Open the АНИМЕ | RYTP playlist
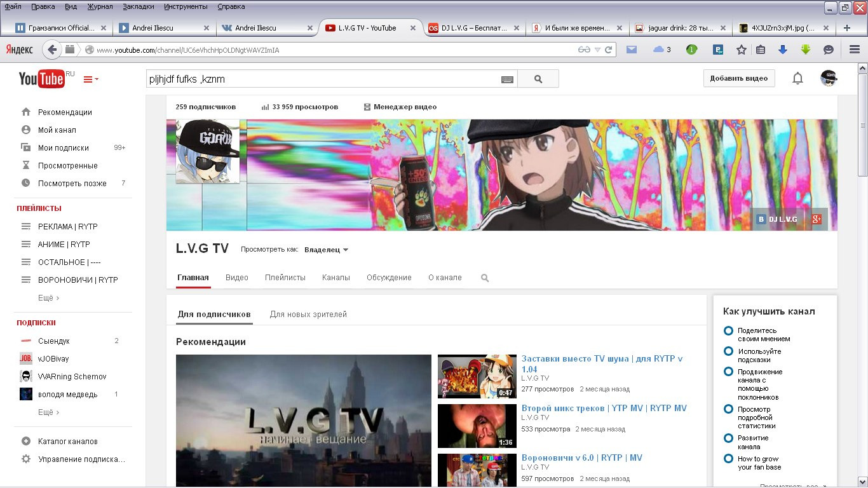Screen dimensions: 868x488 click(x=64, y=244)
